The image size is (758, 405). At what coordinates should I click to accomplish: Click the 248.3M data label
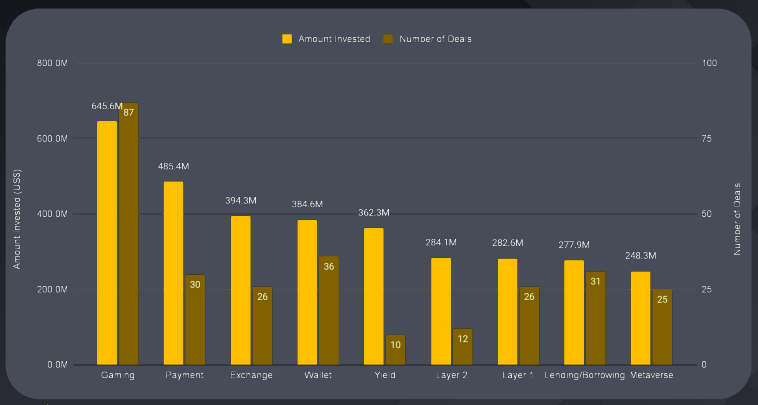tap(641, 256)
